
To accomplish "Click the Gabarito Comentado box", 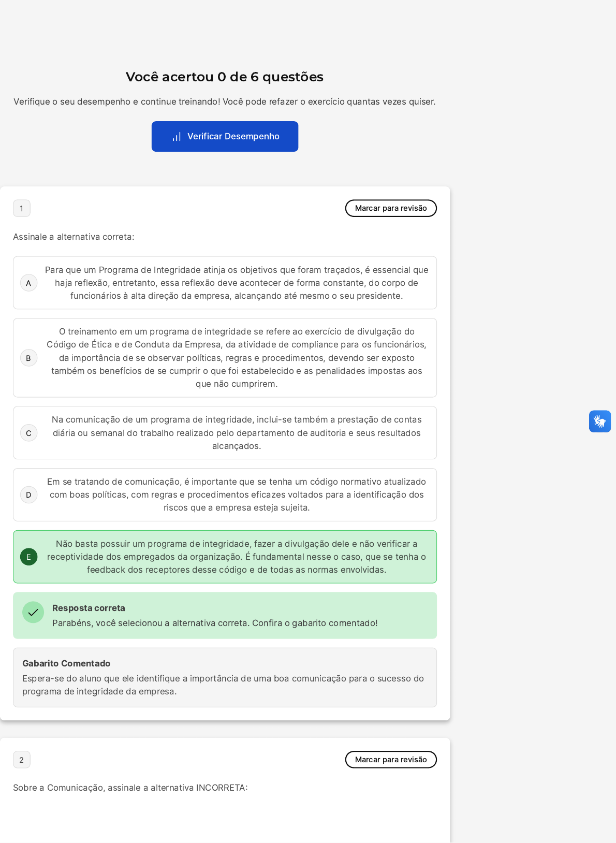I will tap(225, 677).
